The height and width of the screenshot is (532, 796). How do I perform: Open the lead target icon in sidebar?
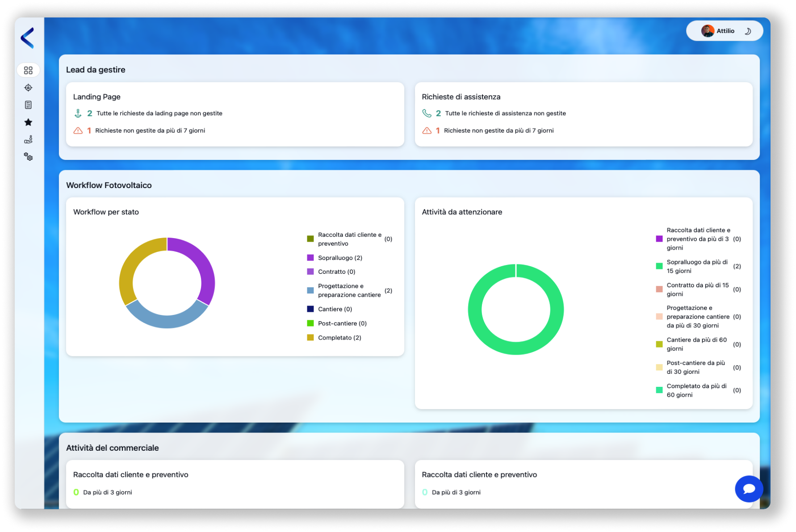[x=28, y=88]
